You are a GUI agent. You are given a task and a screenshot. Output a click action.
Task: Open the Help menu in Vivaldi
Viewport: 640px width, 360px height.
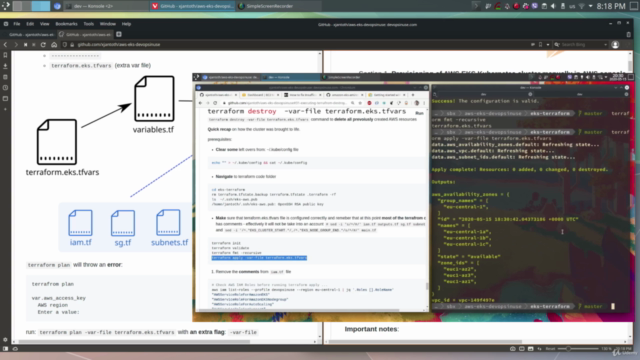point(127,24)
